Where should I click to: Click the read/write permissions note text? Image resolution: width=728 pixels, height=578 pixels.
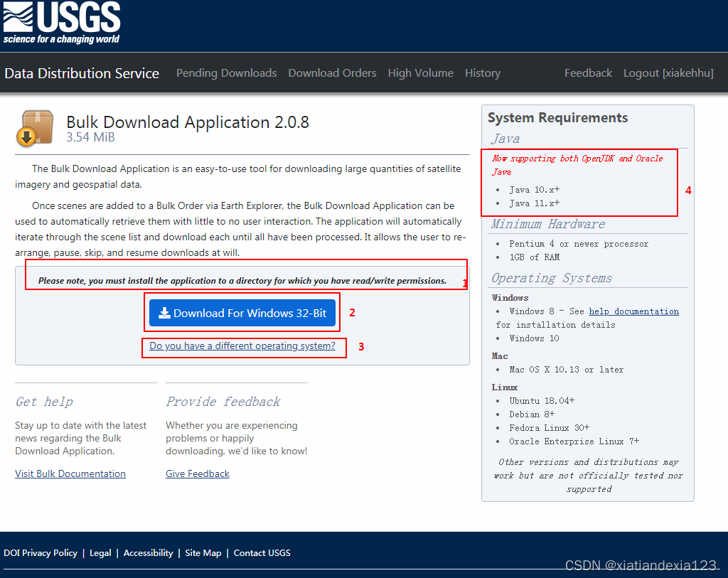click(x=242, y=281)
